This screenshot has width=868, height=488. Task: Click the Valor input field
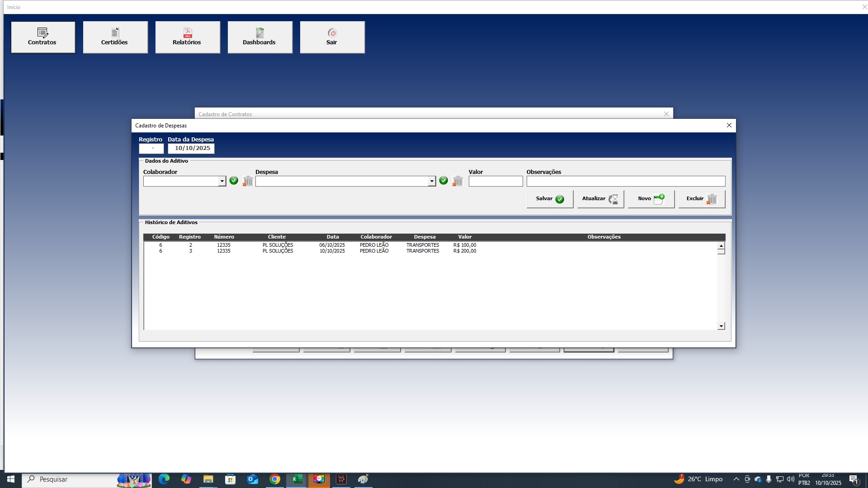pos(495,181)
